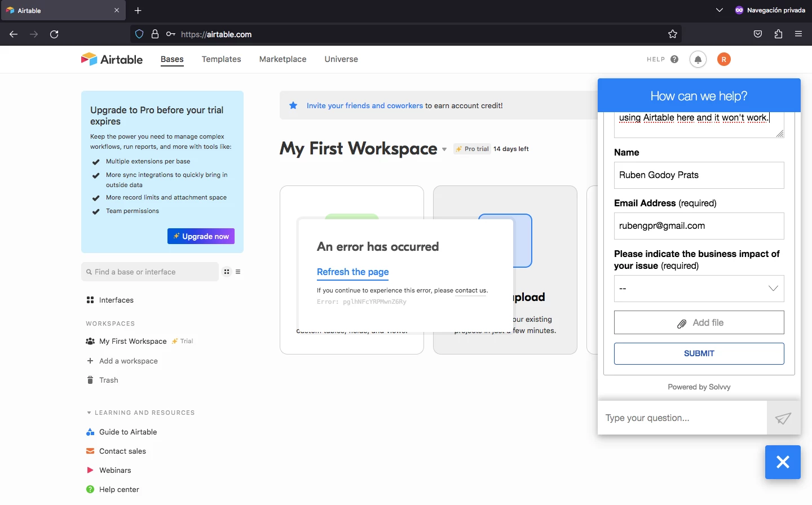This screenshot has width=812, height=505.
Task: Click the HELP text link
Action: coord(656,59)
